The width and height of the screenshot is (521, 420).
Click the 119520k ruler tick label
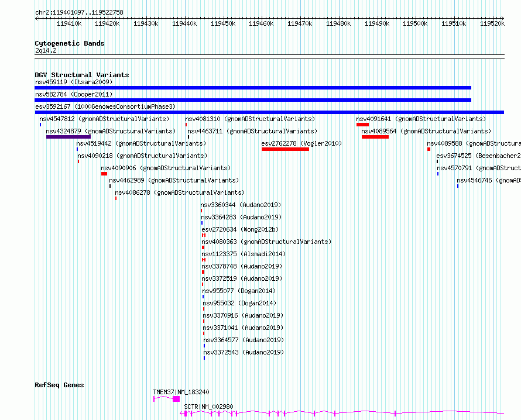click(492, 23)
